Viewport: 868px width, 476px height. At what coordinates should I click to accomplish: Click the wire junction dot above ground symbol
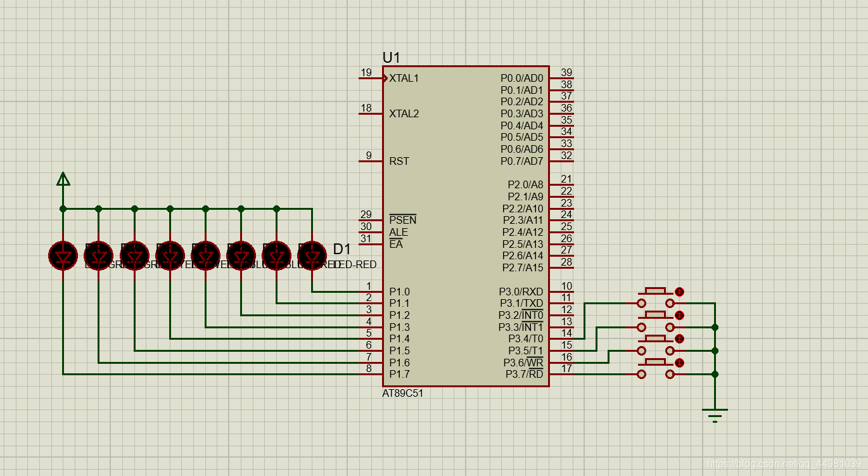tap(715, 374)
